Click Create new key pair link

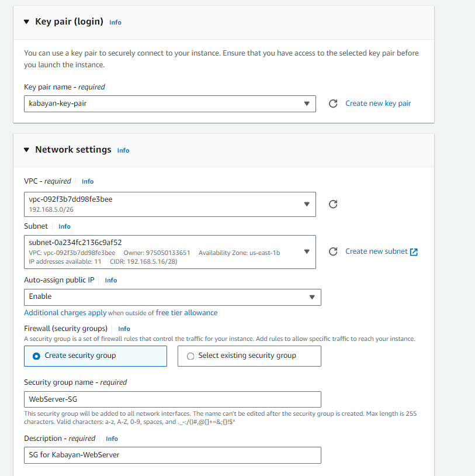(x=378, y=104)
